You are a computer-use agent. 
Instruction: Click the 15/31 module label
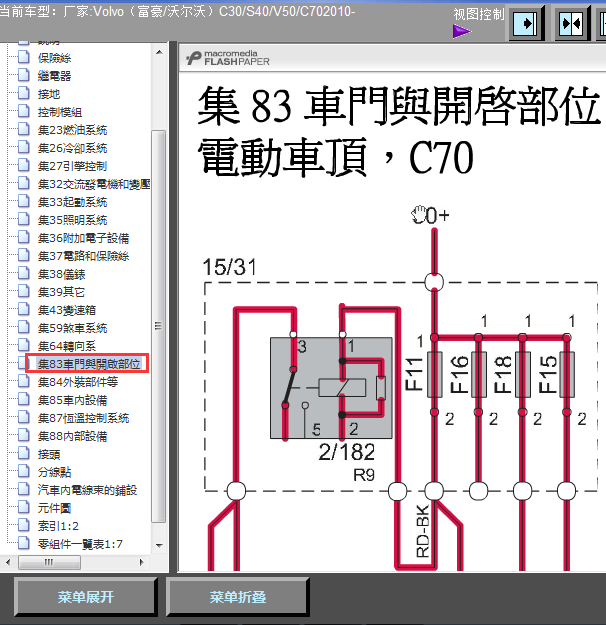229,267
